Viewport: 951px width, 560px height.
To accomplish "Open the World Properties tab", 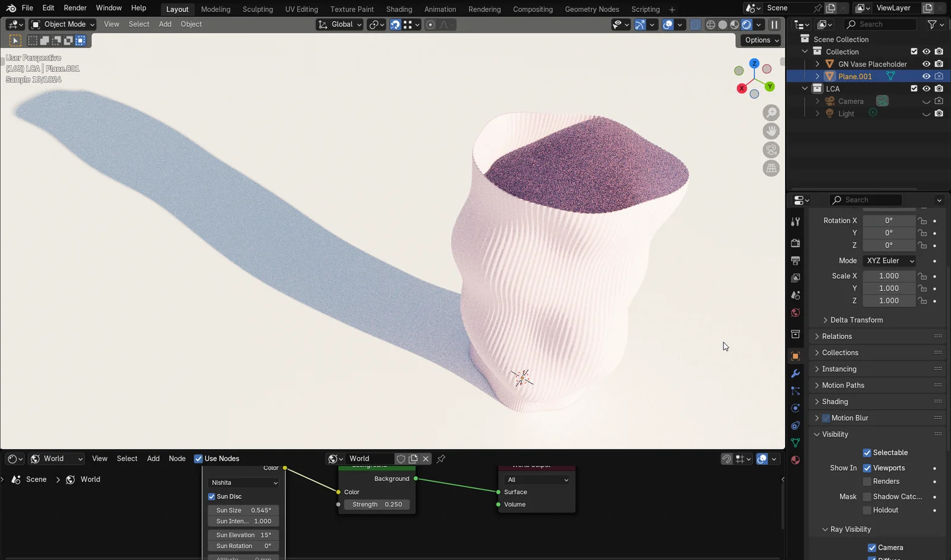I will pyautogui.click(x=795, y=312).
